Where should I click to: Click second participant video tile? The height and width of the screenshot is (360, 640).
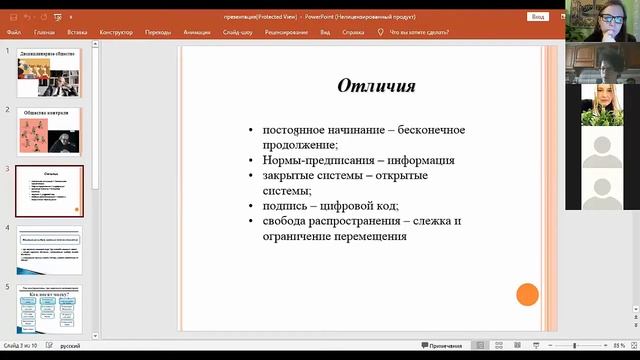coord(602,63)
